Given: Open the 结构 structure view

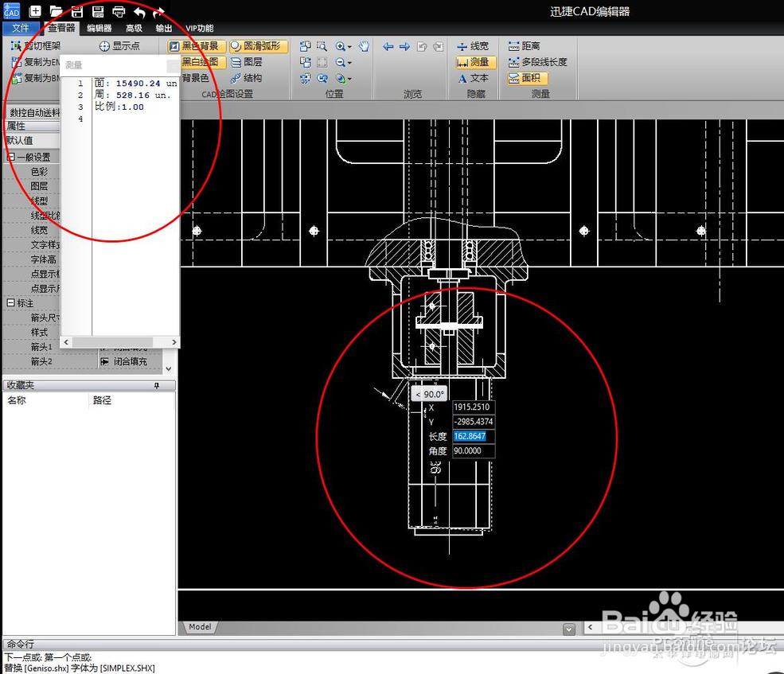Looking at the screenshot, I should (x=247, y=78).
